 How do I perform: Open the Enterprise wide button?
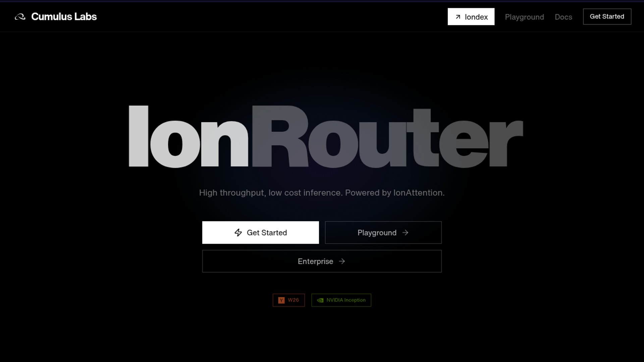322,261
